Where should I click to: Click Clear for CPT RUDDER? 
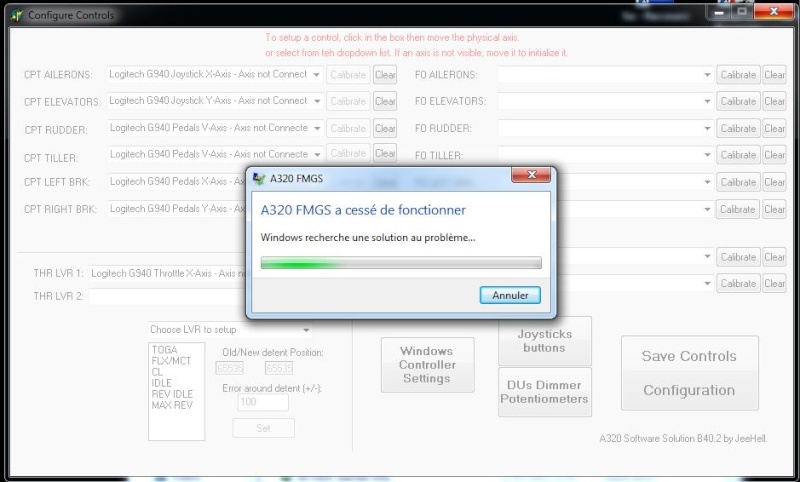coord(385,128)
